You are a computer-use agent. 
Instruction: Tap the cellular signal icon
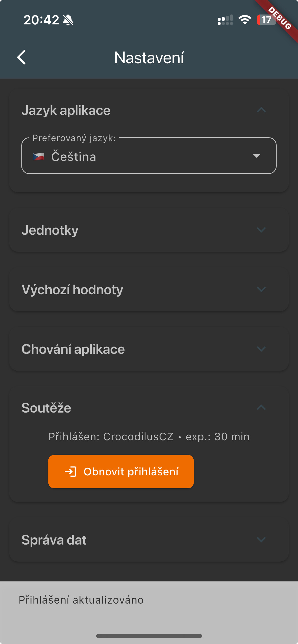pos(225,20)
